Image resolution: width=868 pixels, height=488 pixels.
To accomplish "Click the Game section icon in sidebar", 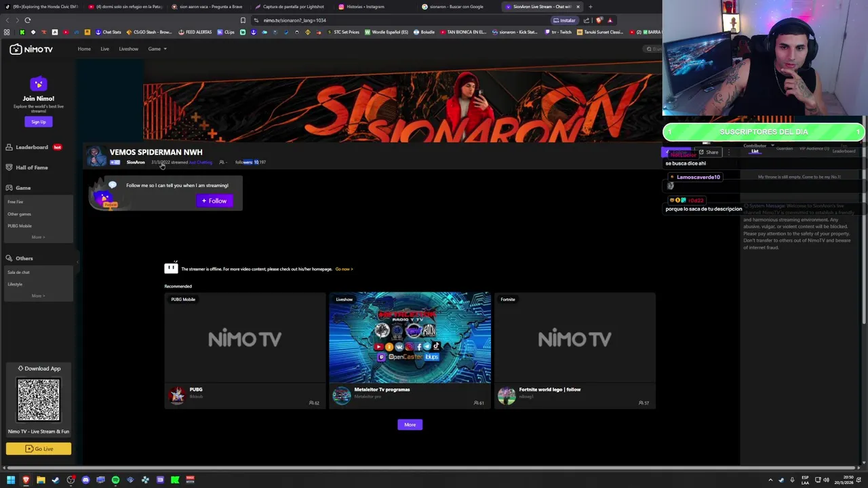I will tap(9, 188).
